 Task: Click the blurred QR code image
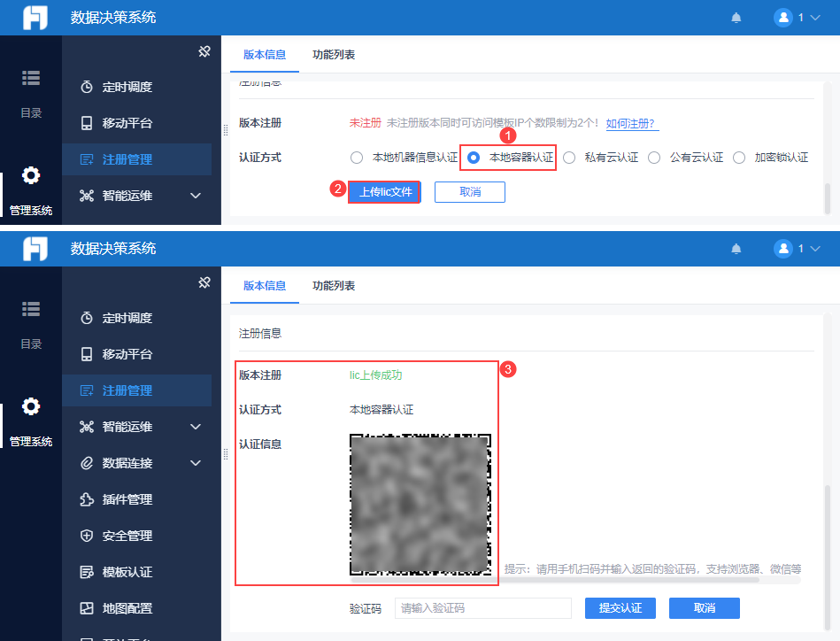(420, 505)
